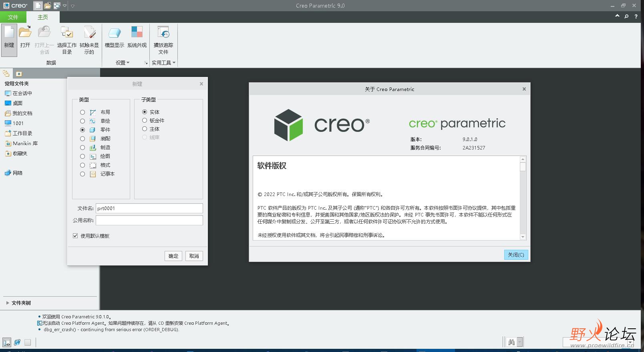Viewport: 644px width, 352px height.
Task: Click the blank square icon in status bar
Action: coord(28,342)
